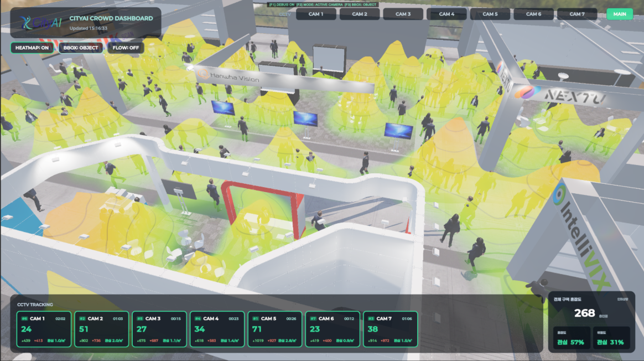
Task: Toggle the BBOX: OBJECT mode button
Action: click(81, 48)
